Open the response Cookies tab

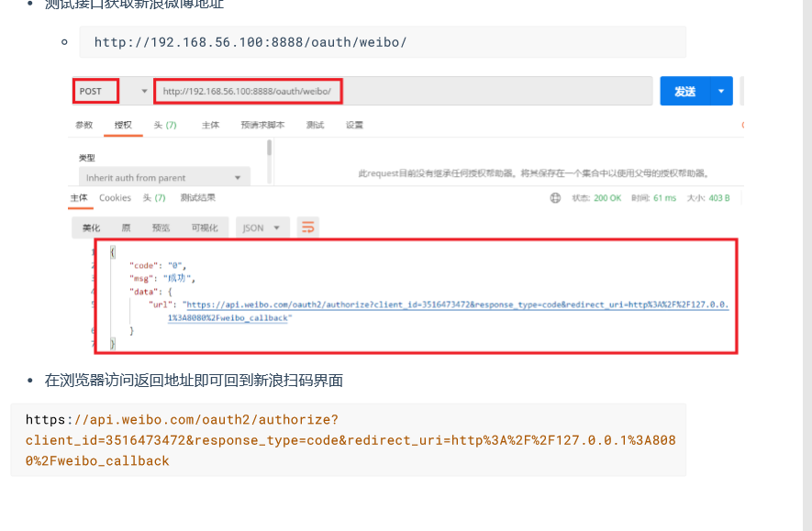[x=115, y=198]
